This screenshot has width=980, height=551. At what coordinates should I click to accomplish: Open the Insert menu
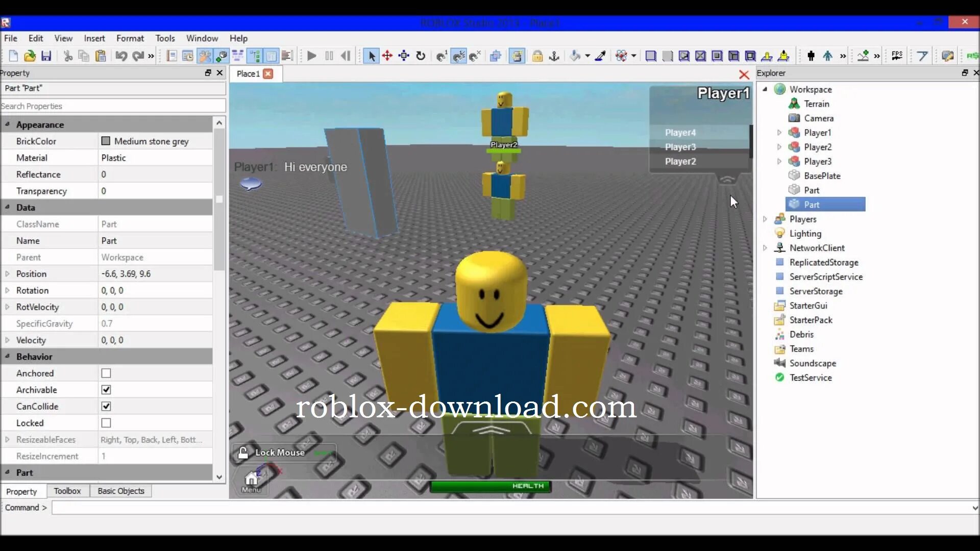(x=94, y=38)
